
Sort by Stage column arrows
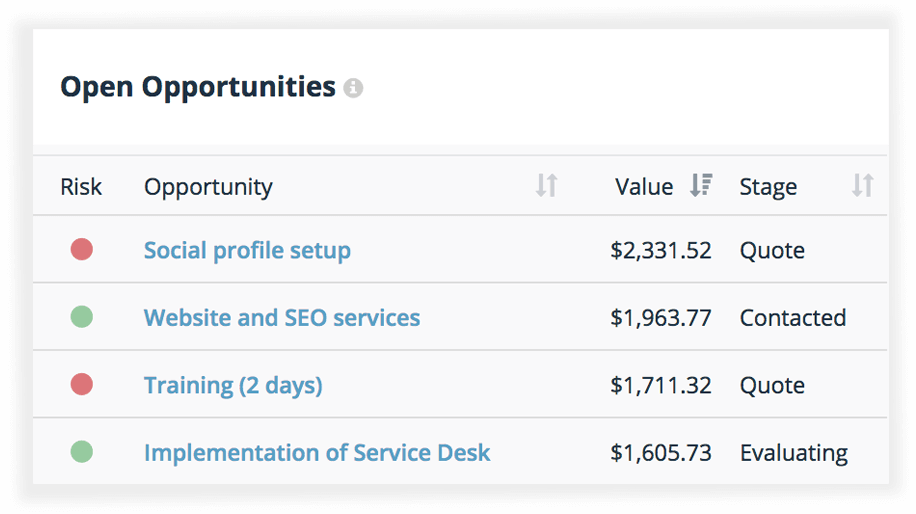coord(862,186)
